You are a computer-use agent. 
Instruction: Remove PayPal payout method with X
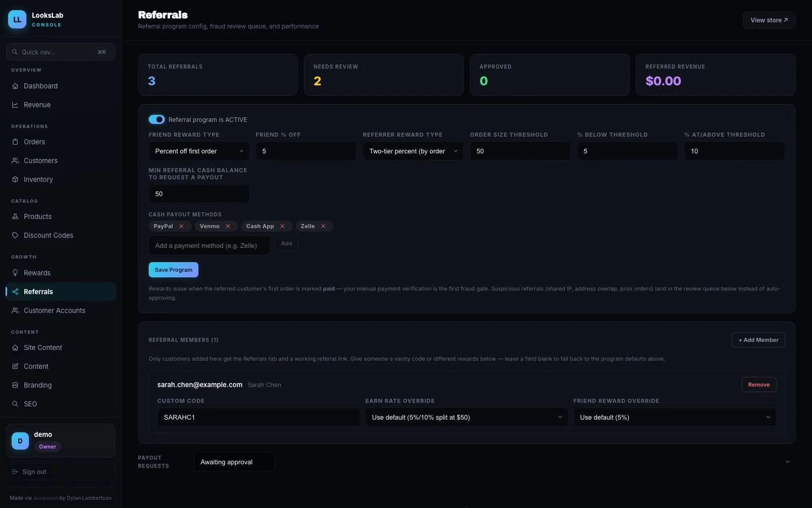point(181,226)
